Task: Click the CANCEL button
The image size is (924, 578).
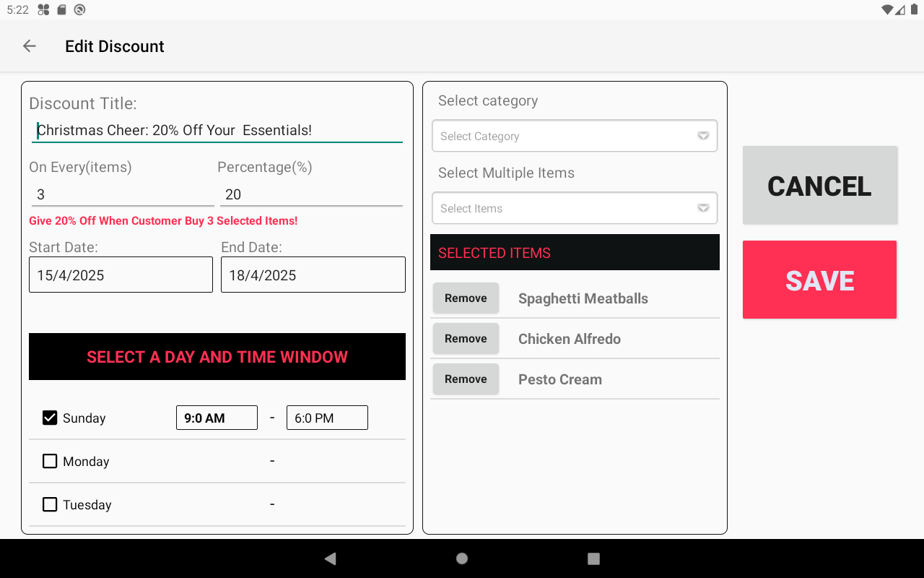Action: [x=819, y=186]
